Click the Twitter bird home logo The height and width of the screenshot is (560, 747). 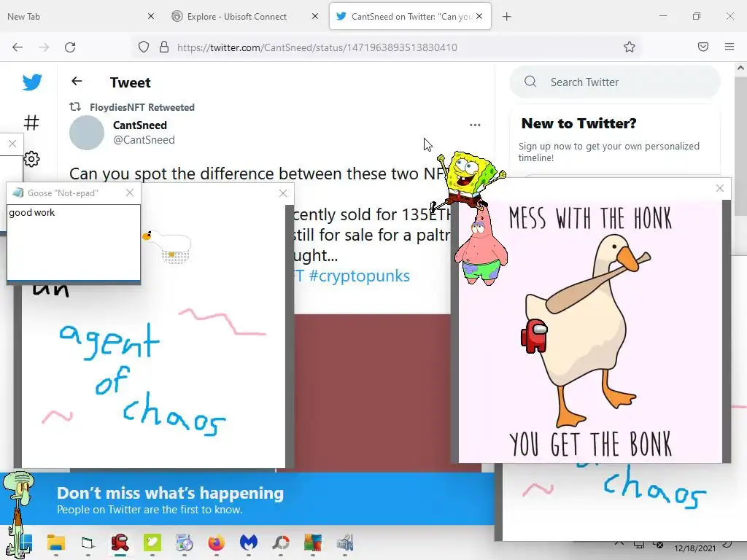coord(32,82)
